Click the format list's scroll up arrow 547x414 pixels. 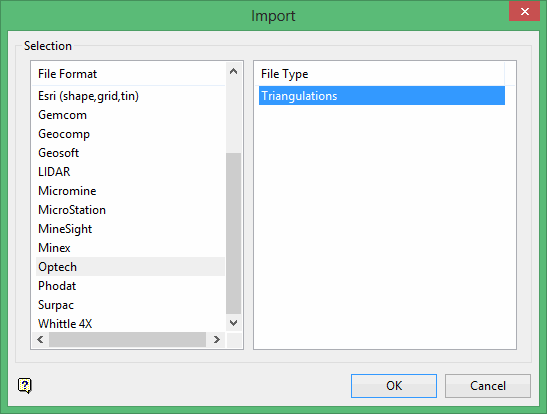233,71
